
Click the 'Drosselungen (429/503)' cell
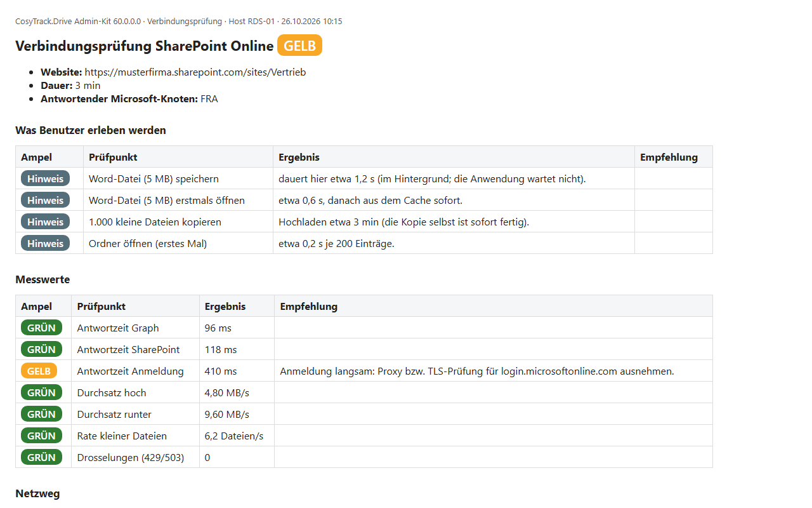pos(135,457)
